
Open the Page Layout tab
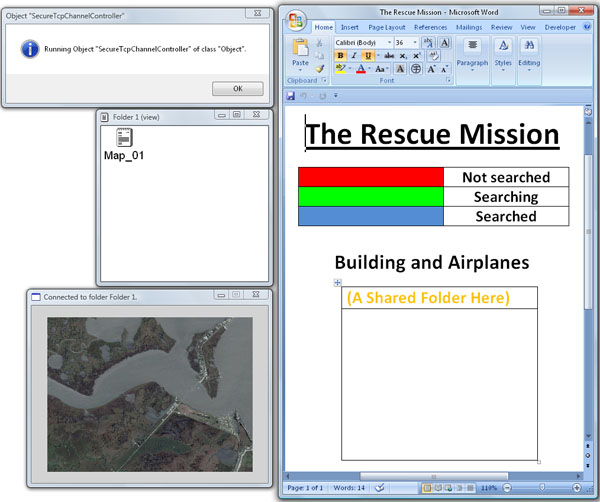pyautogui.click(x=387, y=27)
